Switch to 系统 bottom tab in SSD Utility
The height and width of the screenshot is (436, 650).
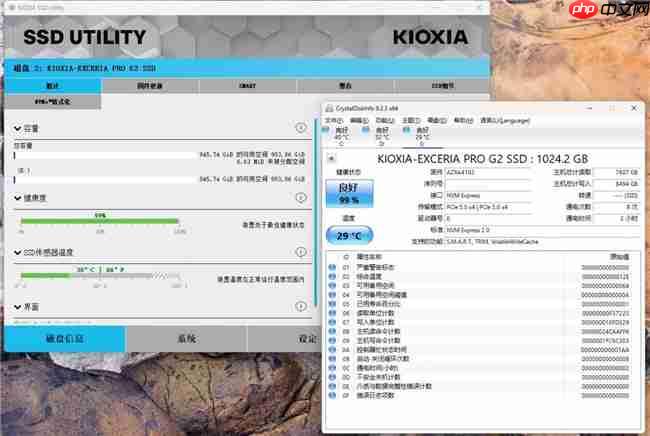[187, 339]
